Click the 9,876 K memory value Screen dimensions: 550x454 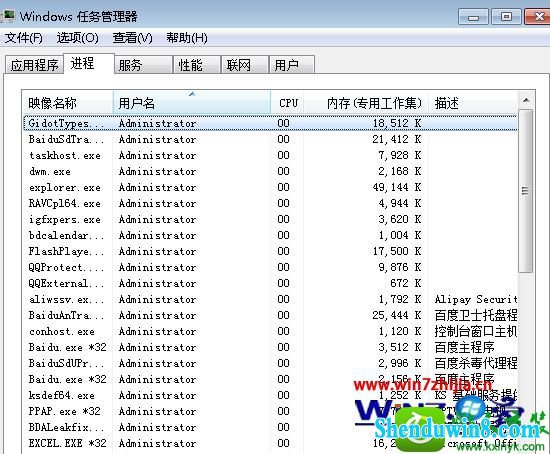click(400, 267)
